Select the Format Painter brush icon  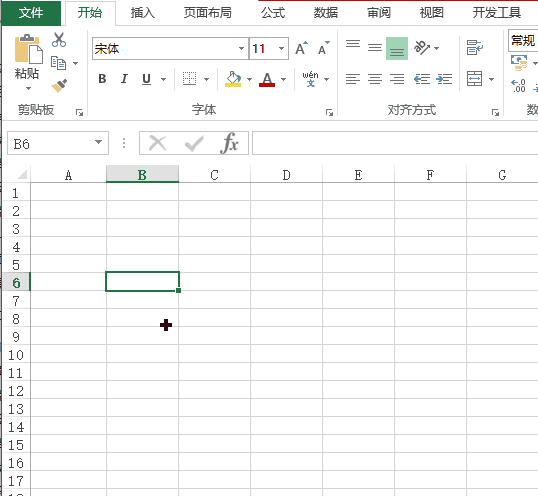[59, 85]
